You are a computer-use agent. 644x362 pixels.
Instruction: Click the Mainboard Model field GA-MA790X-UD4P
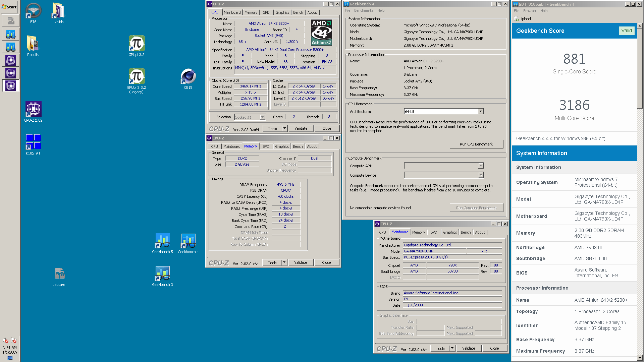(434, 251)
